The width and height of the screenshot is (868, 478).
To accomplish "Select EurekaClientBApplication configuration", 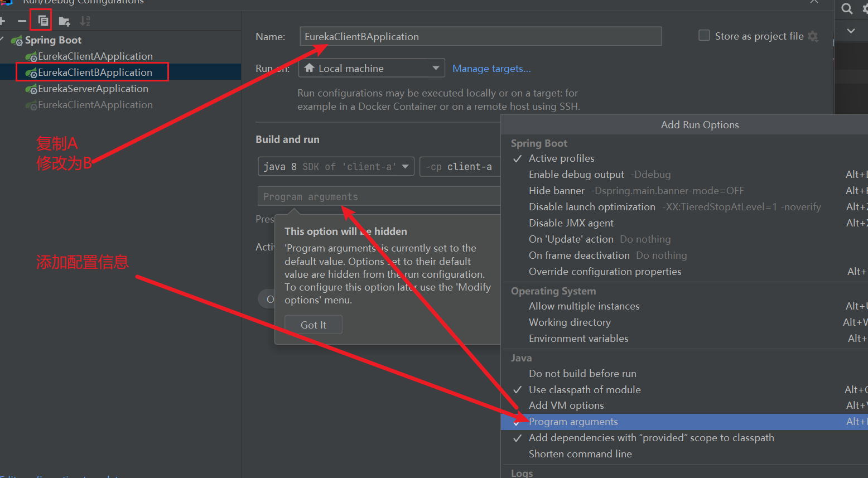I will [95, 73].
